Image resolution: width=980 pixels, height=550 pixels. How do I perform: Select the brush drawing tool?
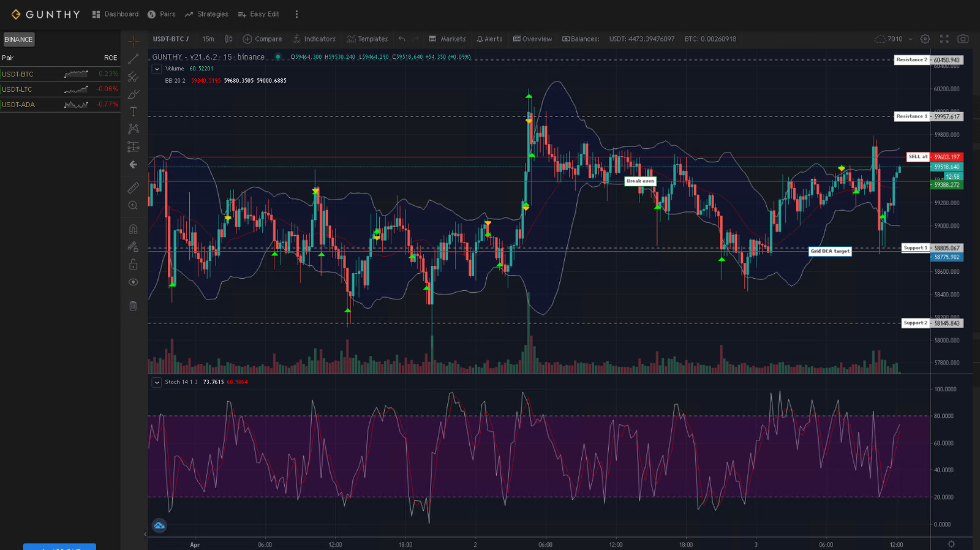point(133,94)
